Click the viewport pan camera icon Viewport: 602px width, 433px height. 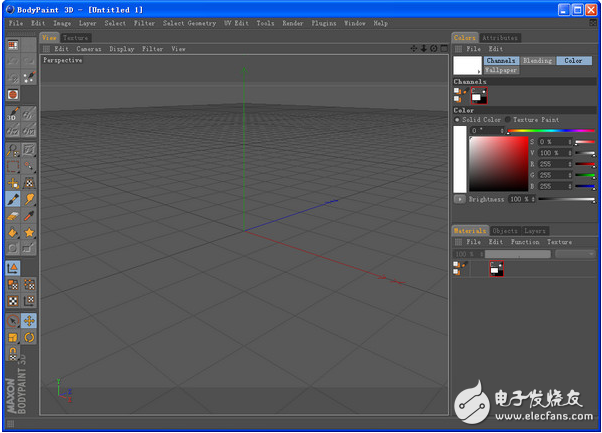(x=413, y=48)
